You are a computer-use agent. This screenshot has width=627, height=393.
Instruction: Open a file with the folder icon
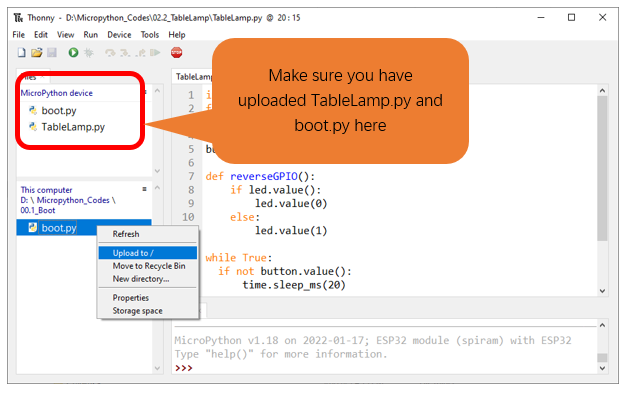[36, 52]
